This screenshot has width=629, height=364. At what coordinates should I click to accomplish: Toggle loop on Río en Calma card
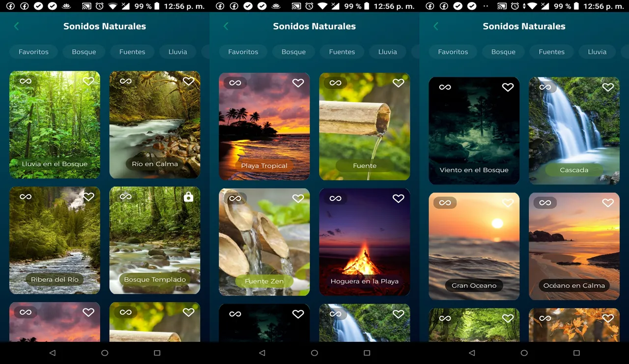[126, 81]
